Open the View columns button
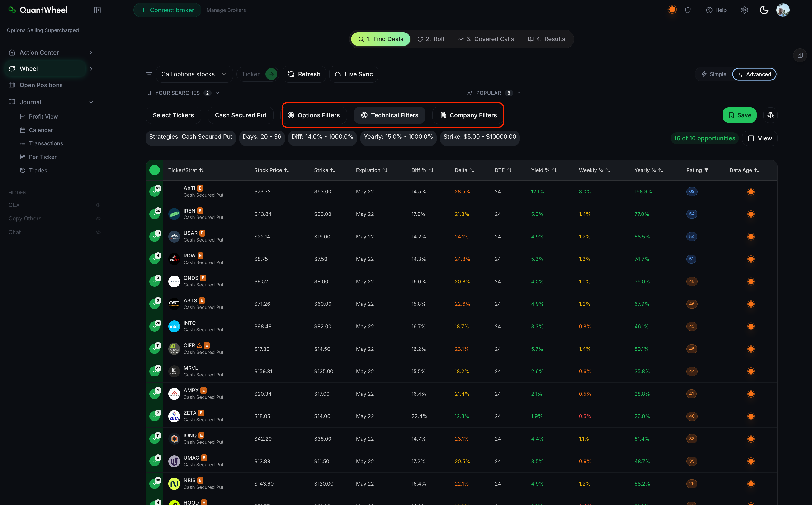Viewport: 812px width, 505px height. [760, 138]
